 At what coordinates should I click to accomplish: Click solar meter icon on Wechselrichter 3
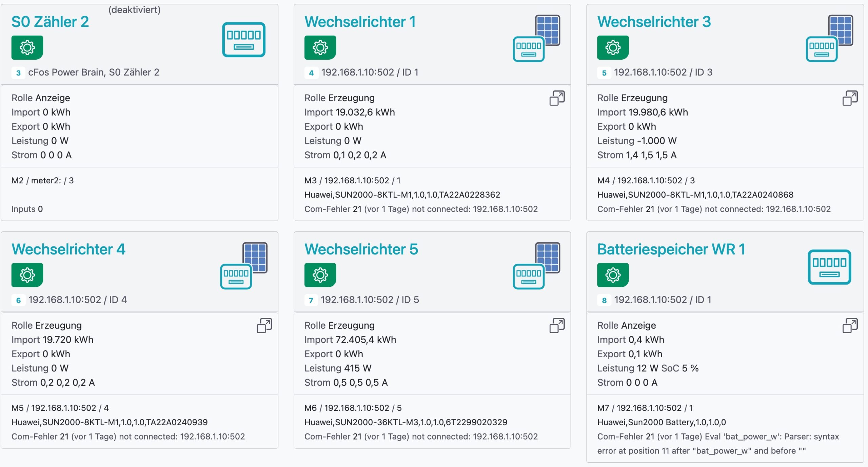coord(829,38)
